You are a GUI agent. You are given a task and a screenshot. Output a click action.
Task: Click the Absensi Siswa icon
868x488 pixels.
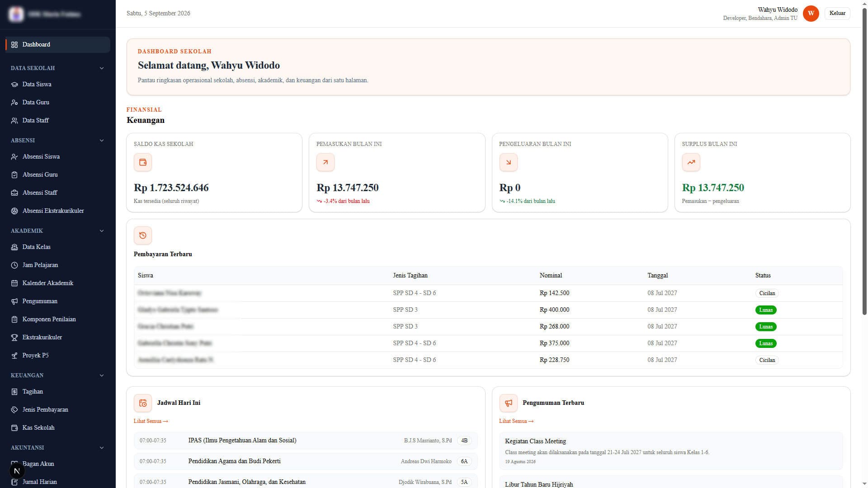[x=14, y=157]
